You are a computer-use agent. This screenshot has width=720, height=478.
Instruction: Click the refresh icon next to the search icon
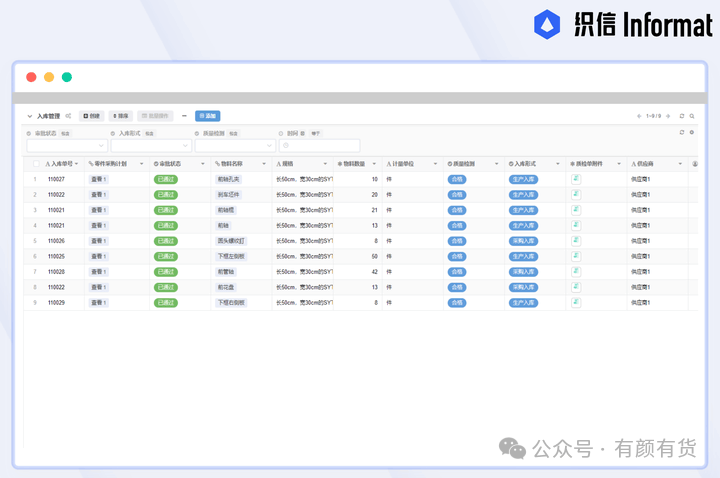[682, 116]
